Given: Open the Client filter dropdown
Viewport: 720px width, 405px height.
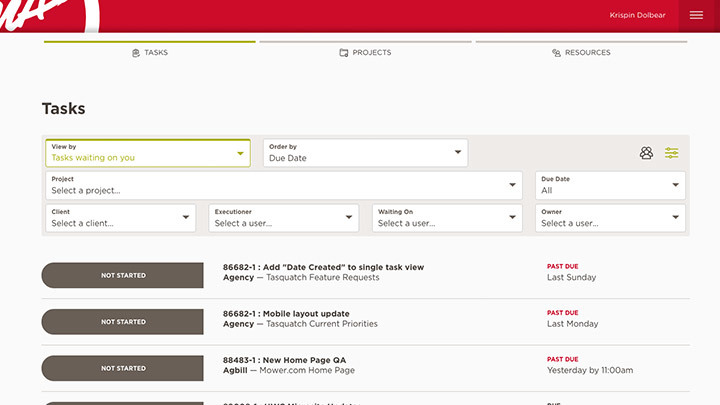Looking at the screenshot, I should (120, 218).
